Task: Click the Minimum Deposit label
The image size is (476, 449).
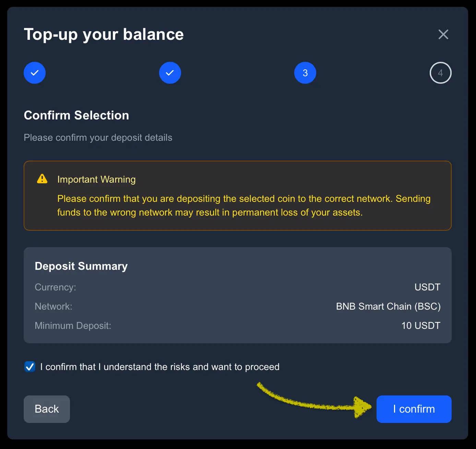Action: pos(73,325)
